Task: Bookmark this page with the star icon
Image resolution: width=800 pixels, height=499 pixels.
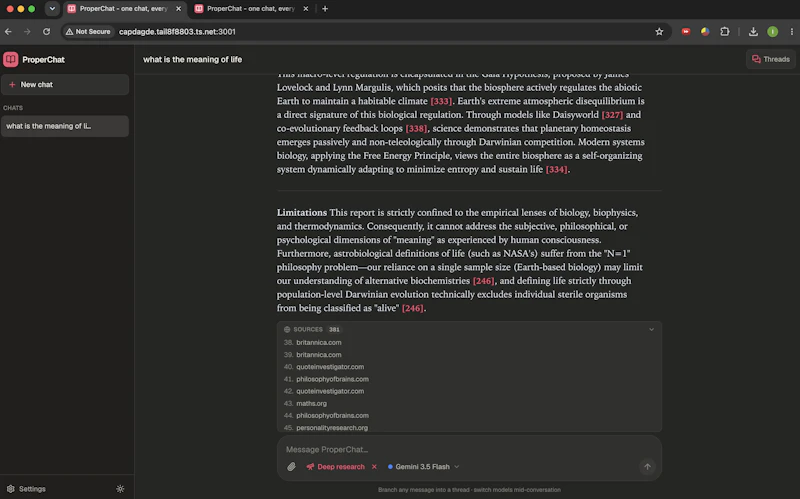Action: click(659, 32)
